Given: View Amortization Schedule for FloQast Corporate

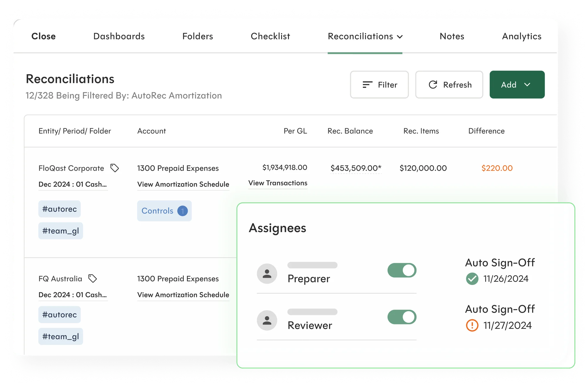Looking at the screenshot, I should pos(183,184).
